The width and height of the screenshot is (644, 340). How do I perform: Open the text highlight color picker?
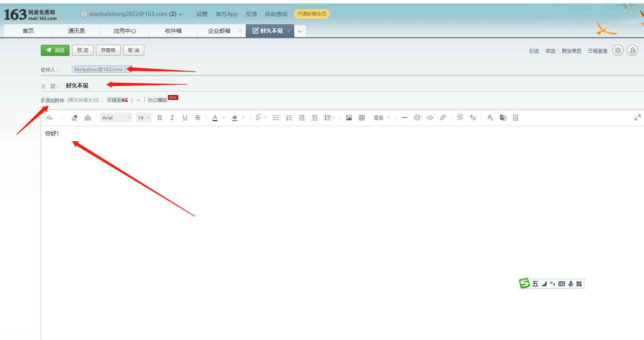[x=243, y=117]
